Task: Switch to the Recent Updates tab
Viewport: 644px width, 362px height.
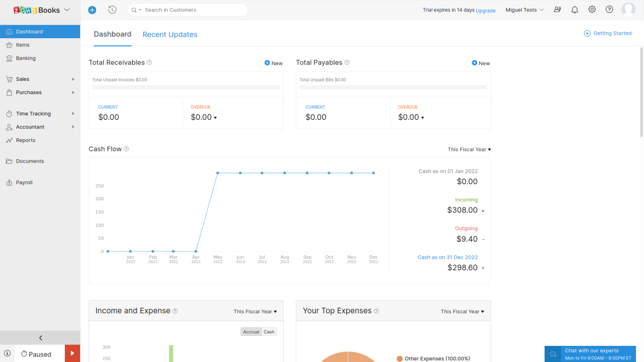Action: click(x=170, y=34)
